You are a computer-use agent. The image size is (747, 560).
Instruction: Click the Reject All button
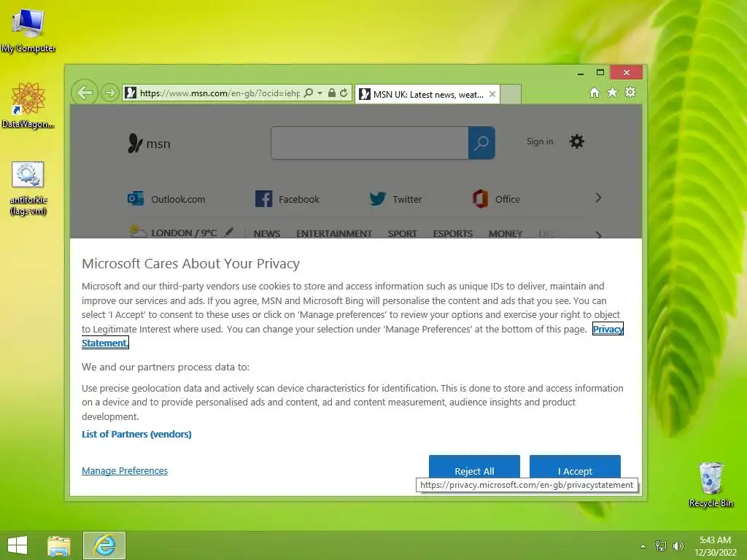pos(474,467)
